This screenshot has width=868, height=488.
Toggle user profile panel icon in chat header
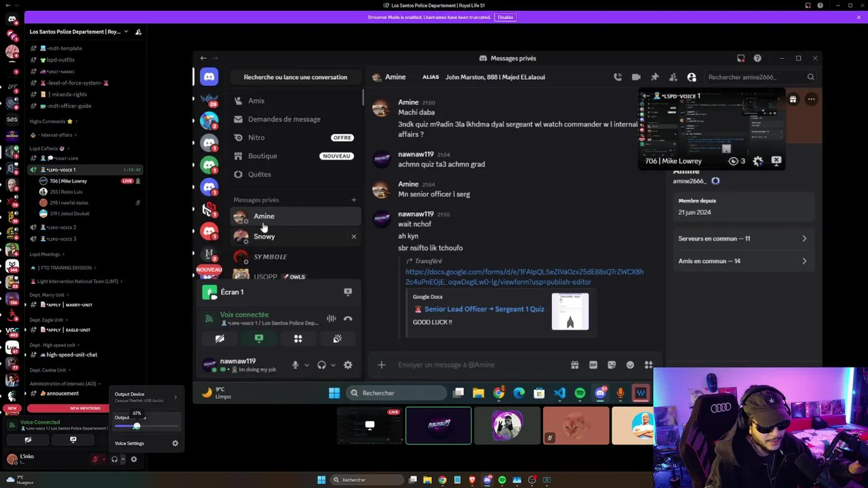pyautogui.click(x=692, y=77)
